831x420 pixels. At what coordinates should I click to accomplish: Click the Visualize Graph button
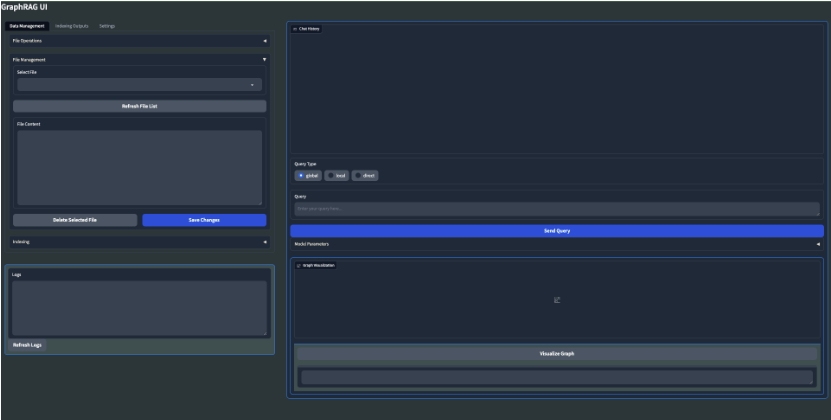[556, 353]
